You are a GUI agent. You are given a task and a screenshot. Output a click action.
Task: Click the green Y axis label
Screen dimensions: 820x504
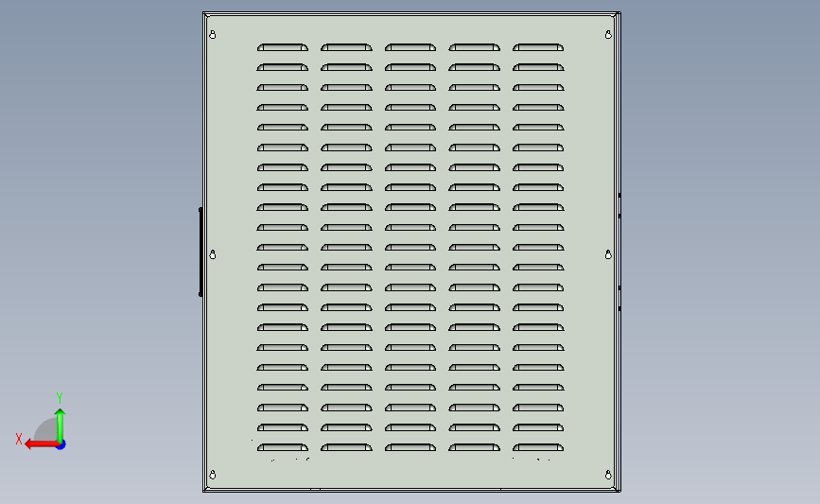(60, 398)
